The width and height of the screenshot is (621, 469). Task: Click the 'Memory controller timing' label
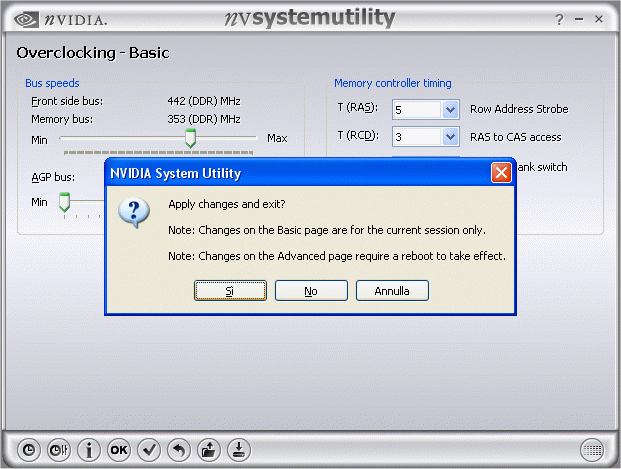392,83
